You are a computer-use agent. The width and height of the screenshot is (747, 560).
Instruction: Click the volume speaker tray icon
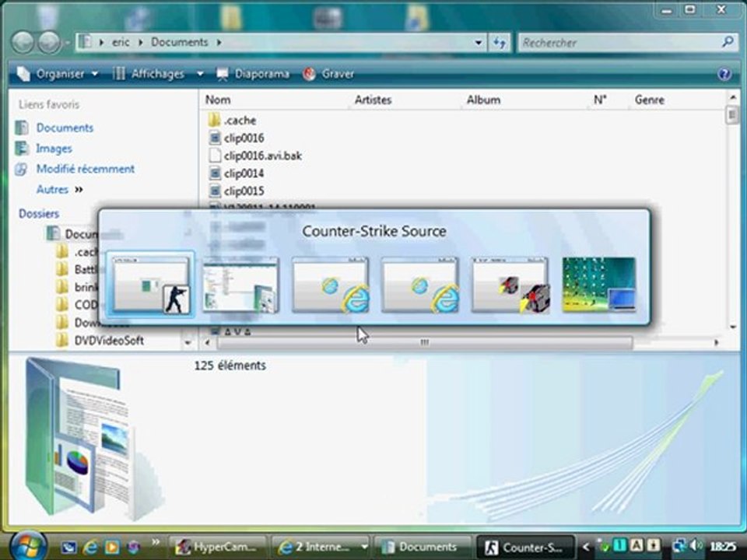coord(696,546)
